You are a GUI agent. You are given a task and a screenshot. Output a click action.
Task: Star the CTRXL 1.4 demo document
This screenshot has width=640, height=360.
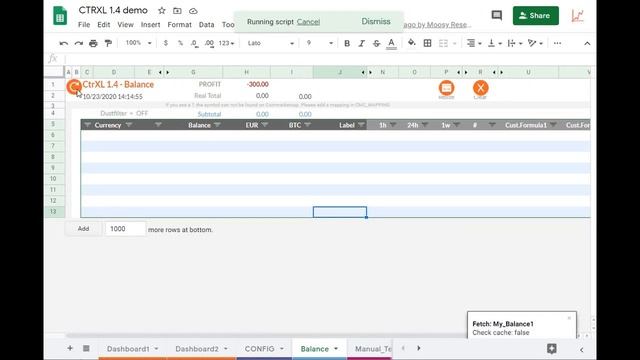tap(162, 11)
